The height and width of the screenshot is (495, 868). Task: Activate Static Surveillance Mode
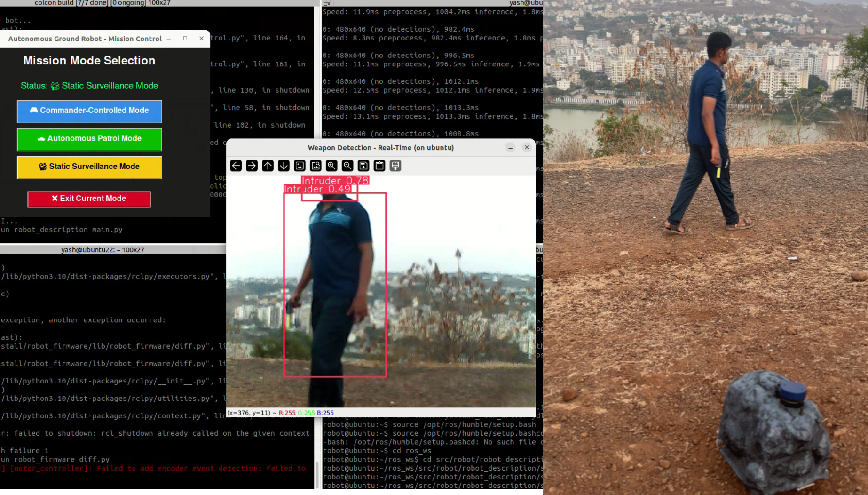pos(89,168)
